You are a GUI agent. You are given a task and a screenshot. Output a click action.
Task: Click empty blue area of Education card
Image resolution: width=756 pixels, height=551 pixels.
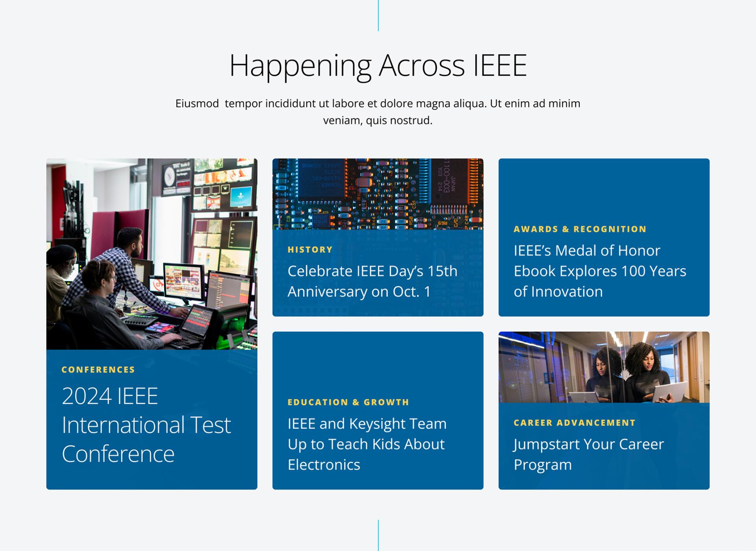pyautogui.click(x=378, y=362)
